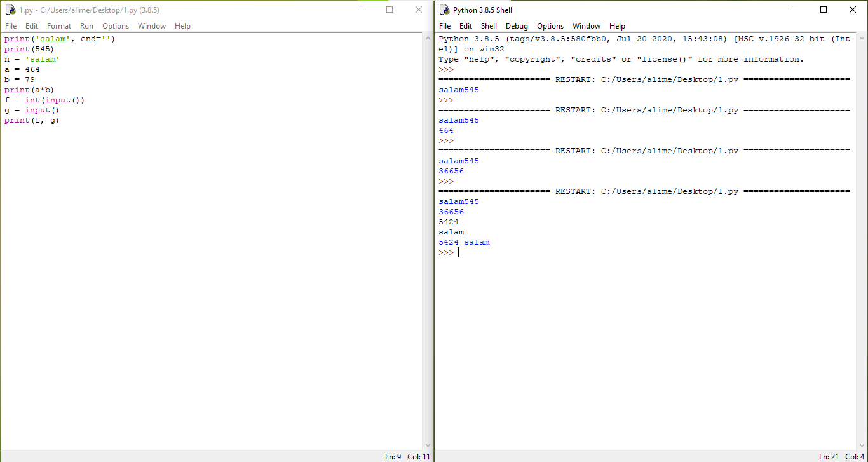Click the 'Type "help"' information line in shell
868x462 pixels.
tap(621, 59)
